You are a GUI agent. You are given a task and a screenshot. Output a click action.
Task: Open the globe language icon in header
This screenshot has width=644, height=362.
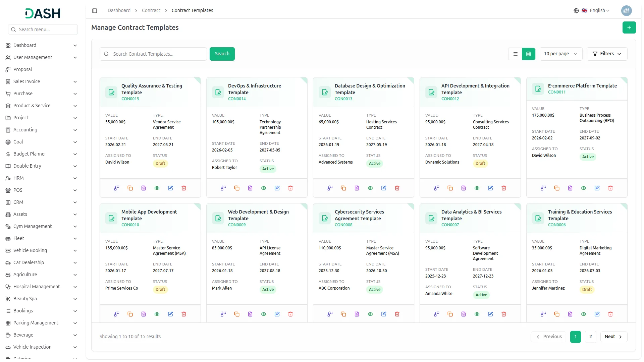[576, 10]
